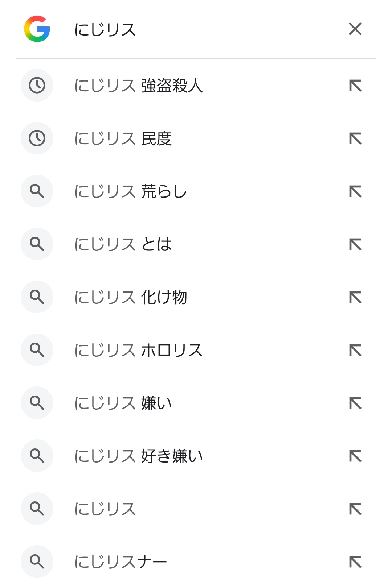Click magnifier icon beside 化け物 suggestion
The width and height of the screenshot is (392, 588).
[x=37, y=297]
